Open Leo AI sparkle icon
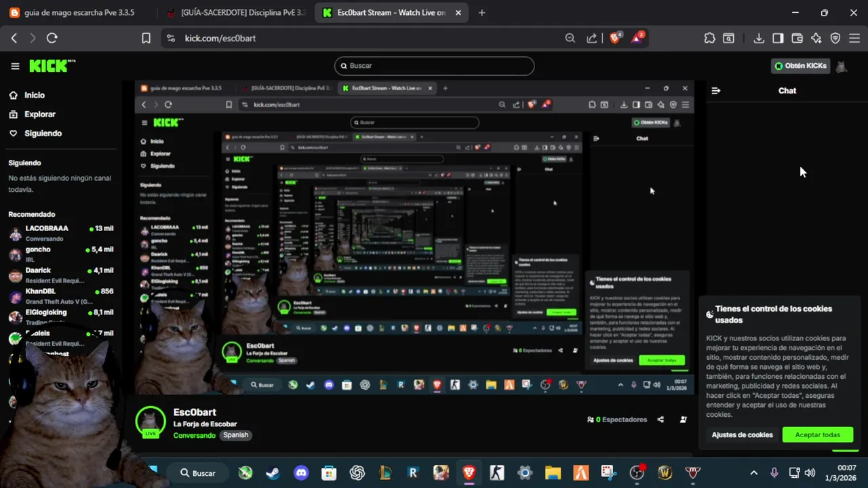The height and width of the screenshot is (488, 868). [x=816, y=39]
